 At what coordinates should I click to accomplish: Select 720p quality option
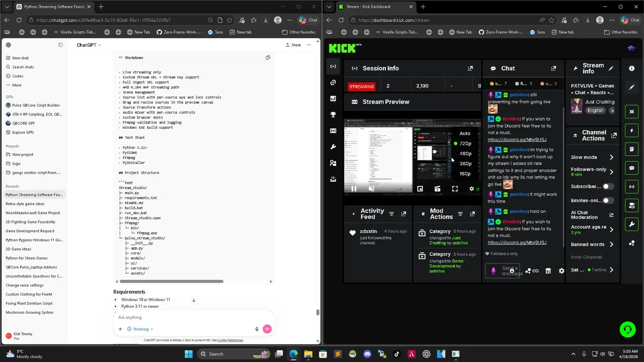[465, 143]
